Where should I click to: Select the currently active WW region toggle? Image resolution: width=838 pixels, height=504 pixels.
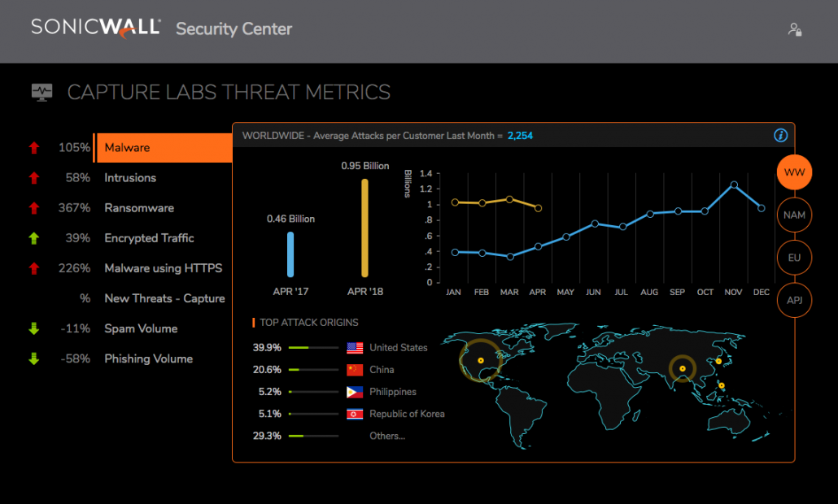pos(794,172)
